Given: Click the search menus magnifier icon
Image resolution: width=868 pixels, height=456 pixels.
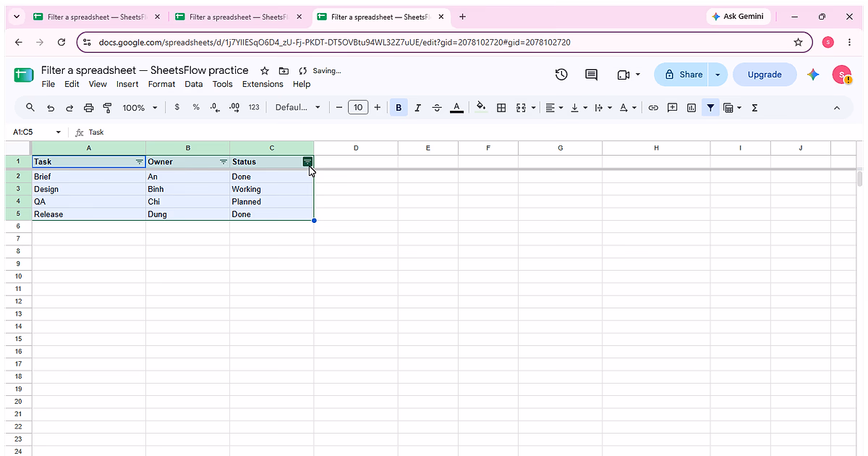Looking at the screenshot, I should 30,107.
